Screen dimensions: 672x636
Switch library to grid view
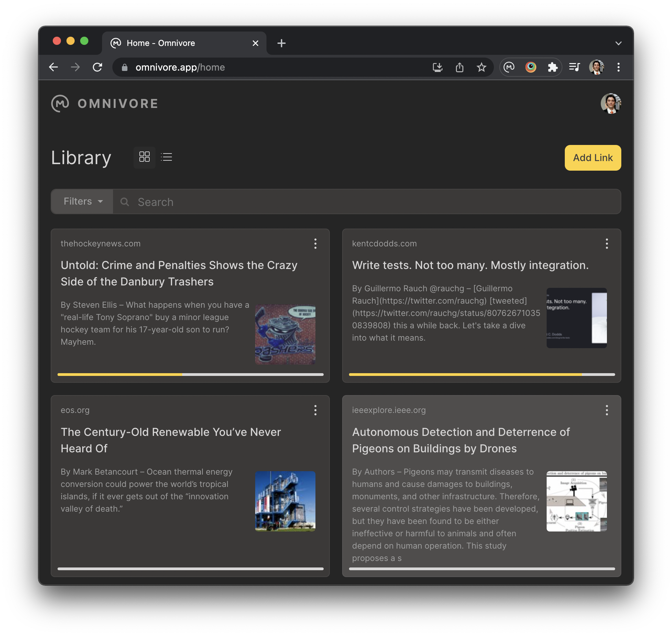point(144,157)
